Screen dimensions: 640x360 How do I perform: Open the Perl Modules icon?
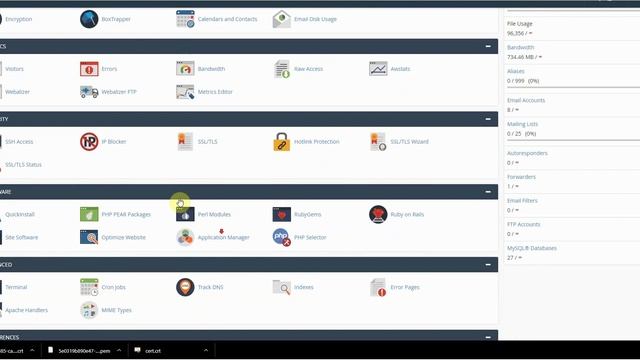pos(185,214)
